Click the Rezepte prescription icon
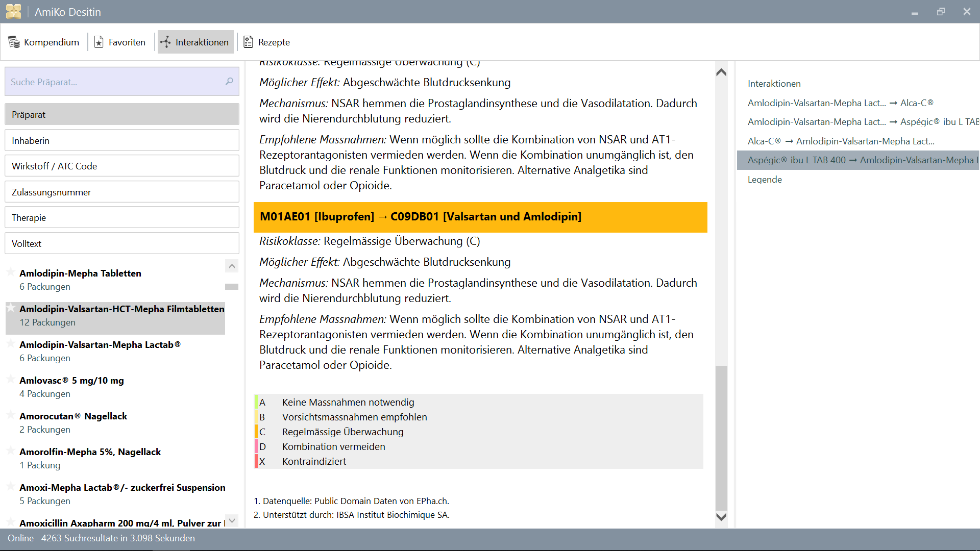Viewport: 980px width, 551px height. (248, 42)
